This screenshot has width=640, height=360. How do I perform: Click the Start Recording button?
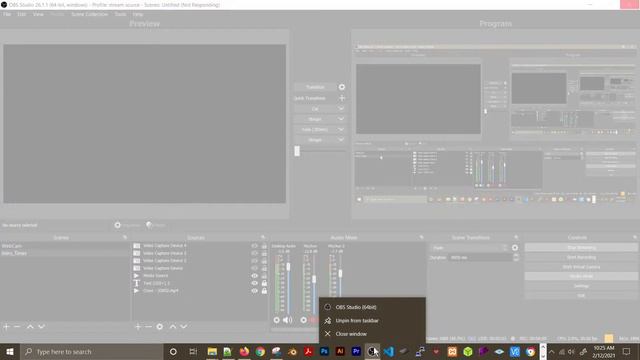click(x=581, y=257)
